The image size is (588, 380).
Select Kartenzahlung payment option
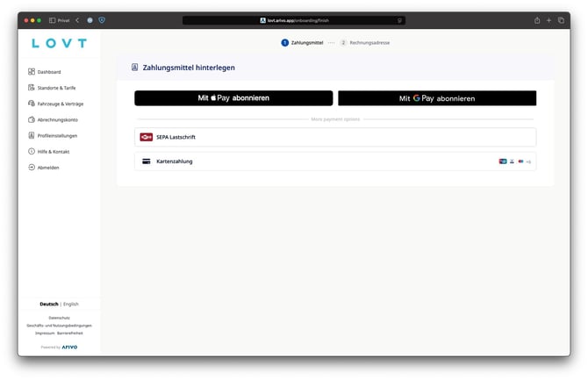(x=334, y=161)
